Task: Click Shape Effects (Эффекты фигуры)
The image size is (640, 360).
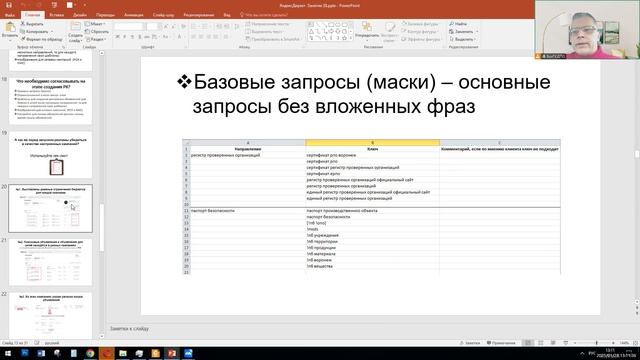Action: pos(421,39)
